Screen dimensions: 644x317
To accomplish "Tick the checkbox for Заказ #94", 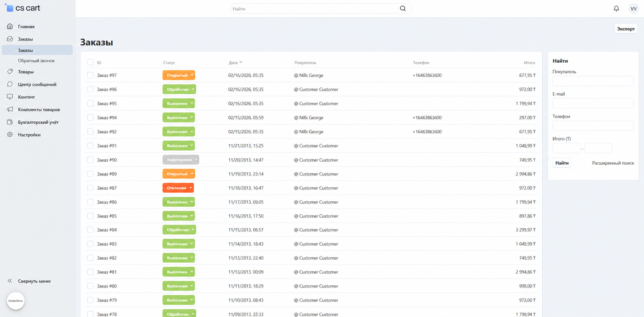I will click(90, 117).
